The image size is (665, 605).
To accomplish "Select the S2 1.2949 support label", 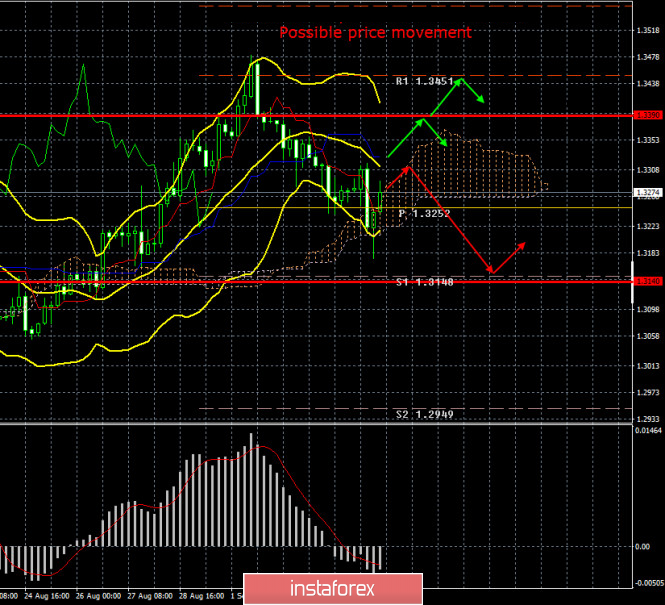I will pyautogui.click(x=425, y=414).
